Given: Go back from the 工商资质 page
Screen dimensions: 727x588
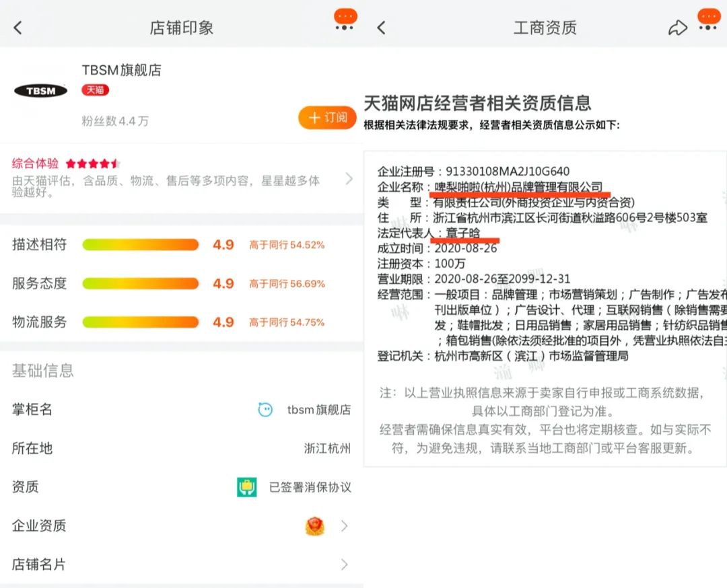Looking at the screenshot, I should (381, 28).
